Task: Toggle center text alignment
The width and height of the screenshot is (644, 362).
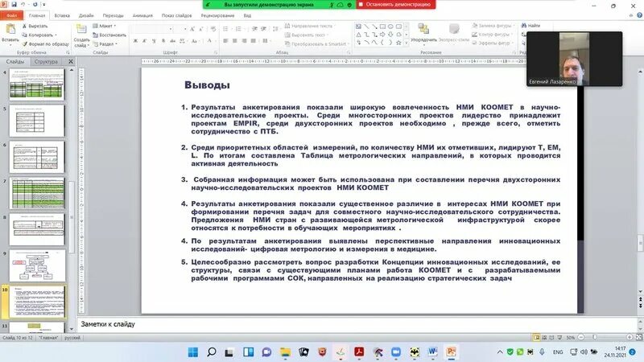Action: [234, 41]
